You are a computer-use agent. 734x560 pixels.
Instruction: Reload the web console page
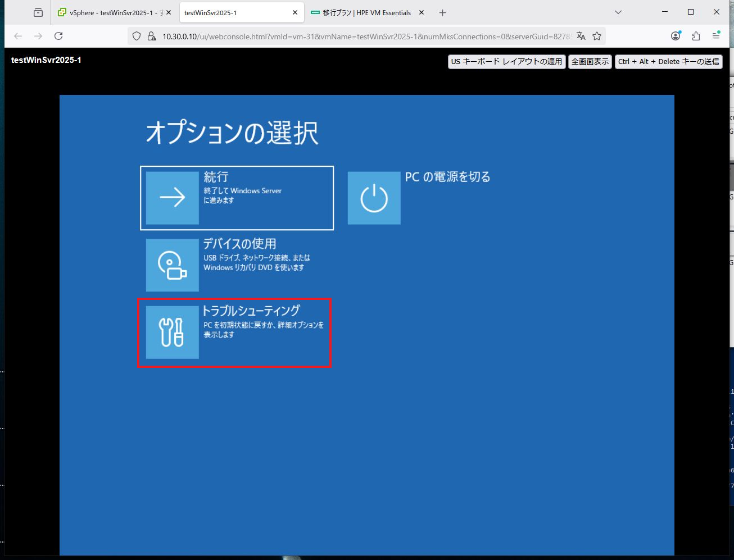[x=58, y=36]
